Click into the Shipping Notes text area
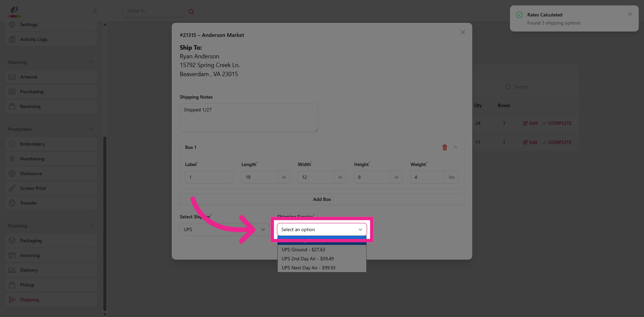 (249, 117)
